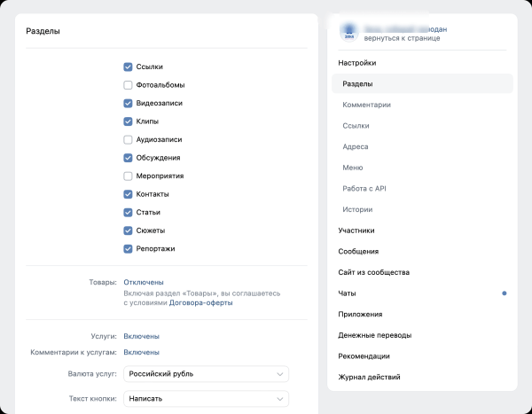The image size is (532, 414).
Task: Click the blue dot next to Чаты
Action: [505, 293]
